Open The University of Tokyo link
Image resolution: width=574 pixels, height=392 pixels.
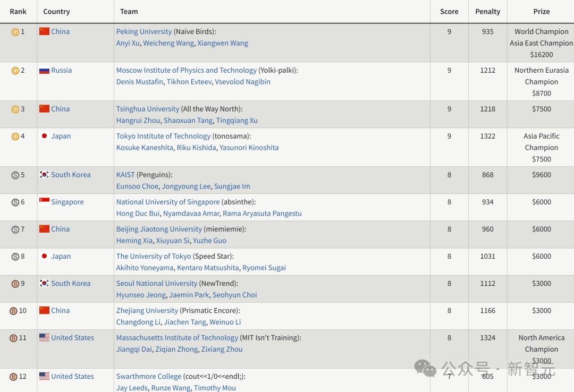[x=154, y=256]
